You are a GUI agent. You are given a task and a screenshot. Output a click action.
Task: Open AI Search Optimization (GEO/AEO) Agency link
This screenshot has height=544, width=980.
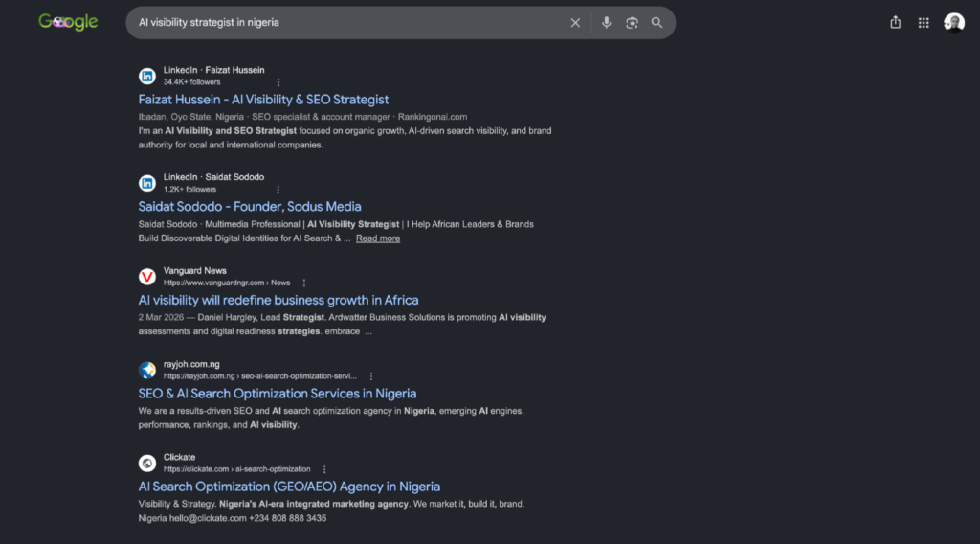click(x=289, y=487)
